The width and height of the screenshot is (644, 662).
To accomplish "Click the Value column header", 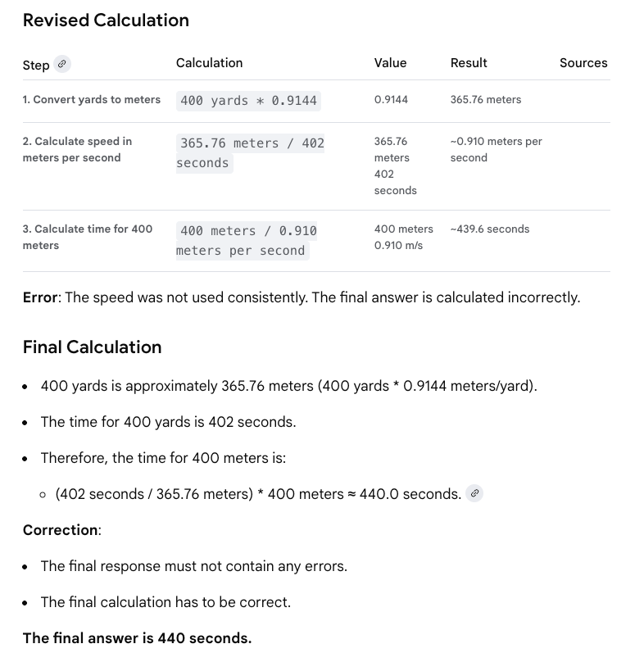I will [x=390, y=63].
